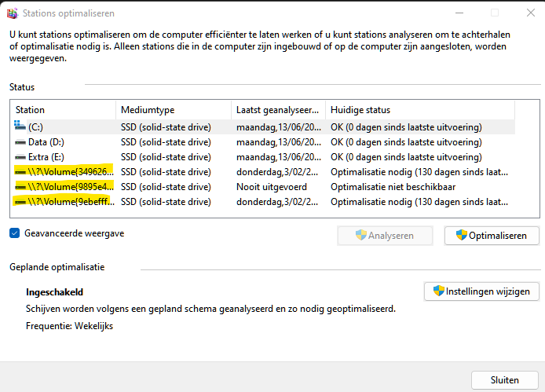
Task: Click 'Optimalisatie niet beschikbaar' status
Action: click(x=393, y=187)
